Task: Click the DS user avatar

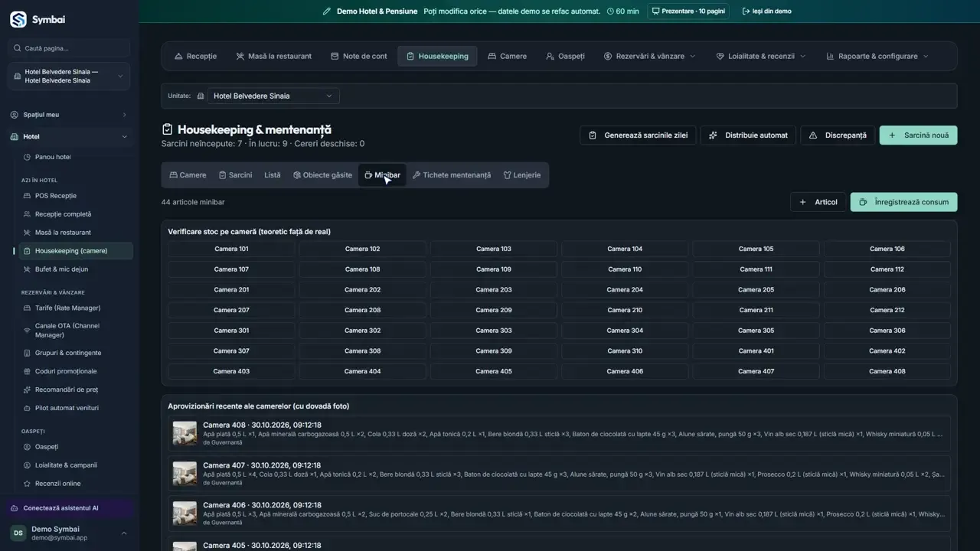Action: point(18,533)
